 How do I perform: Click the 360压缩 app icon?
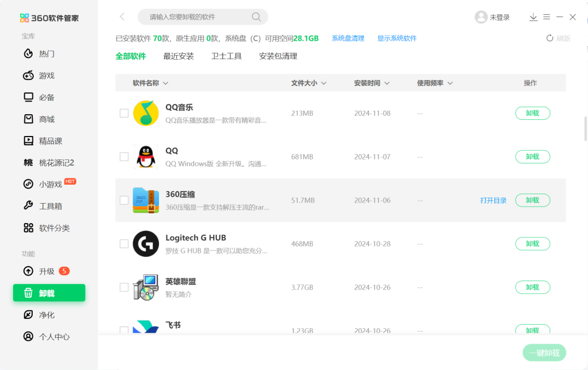pyautogui.click(x=146, y=200)
